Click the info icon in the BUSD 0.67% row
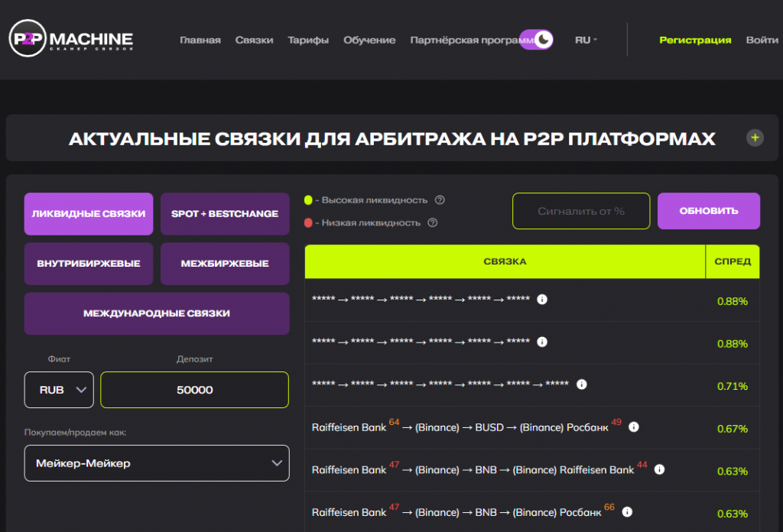783x532 pixels. (634, 427)
